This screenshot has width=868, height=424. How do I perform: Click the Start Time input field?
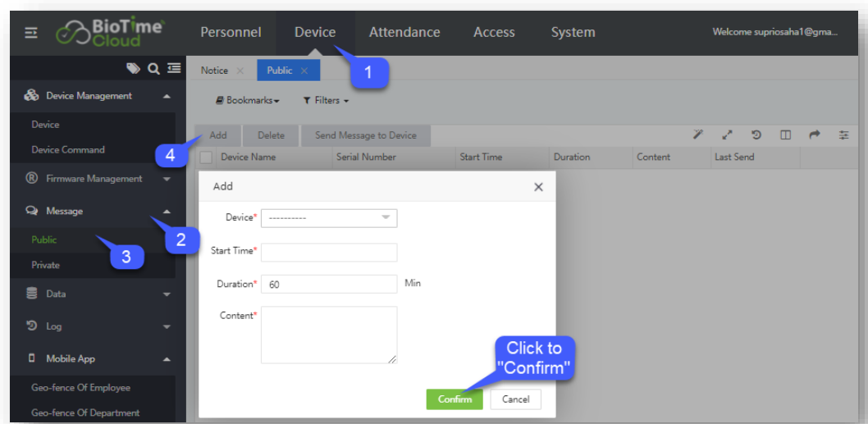click(x=329, y=252)
